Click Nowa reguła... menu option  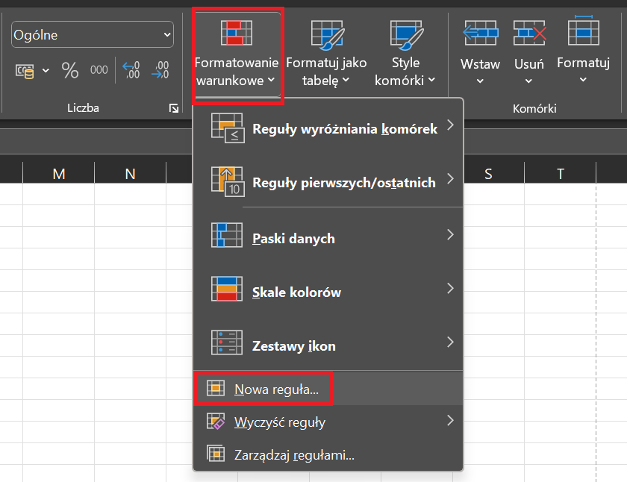(277, 388)
